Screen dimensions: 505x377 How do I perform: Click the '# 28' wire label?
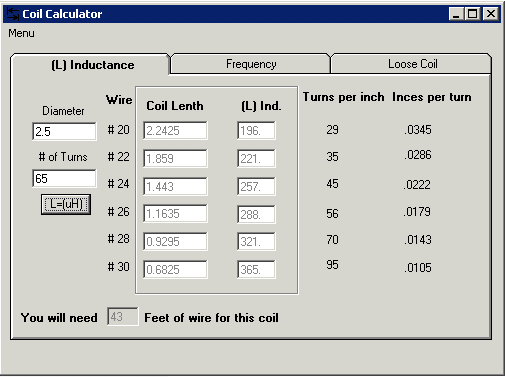pos(118,239)
